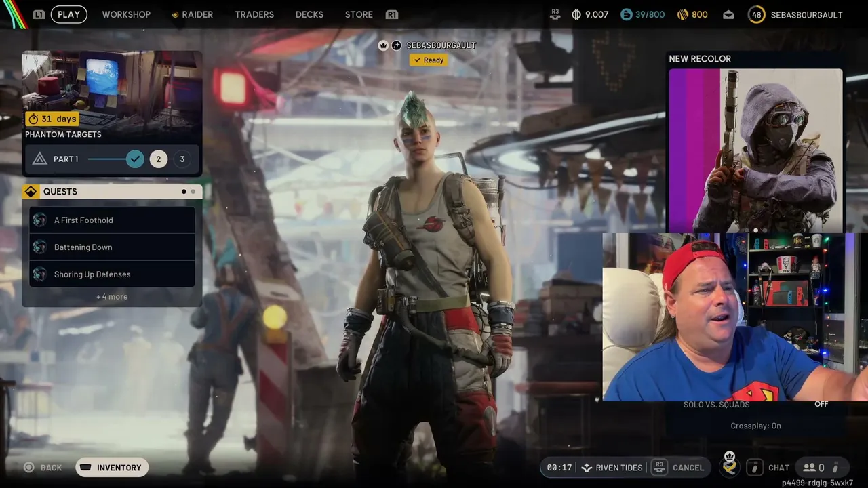868x488 pixels.
Task: Toggle SOLO VS. SQUADS setting
Action: point(755,404)
